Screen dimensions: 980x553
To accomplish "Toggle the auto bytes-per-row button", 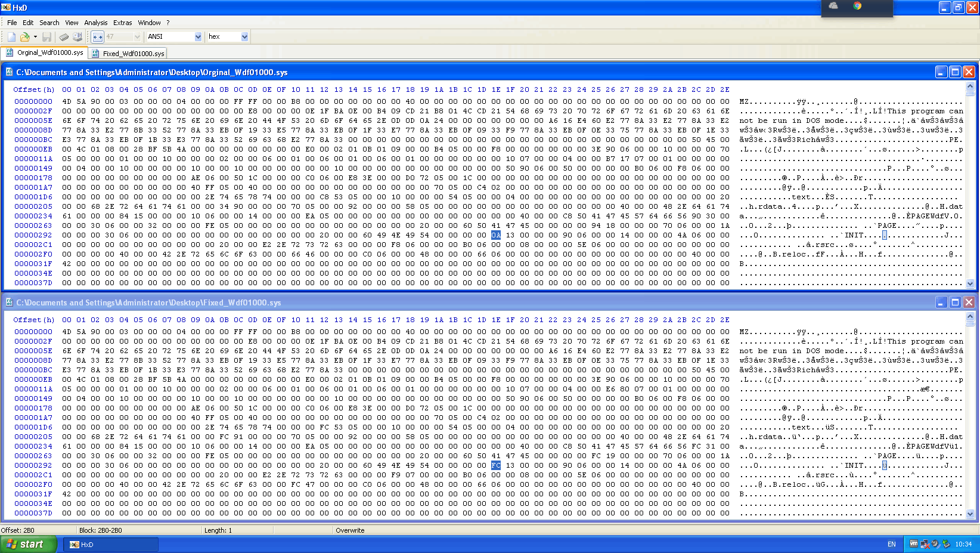I will [98, 37].
